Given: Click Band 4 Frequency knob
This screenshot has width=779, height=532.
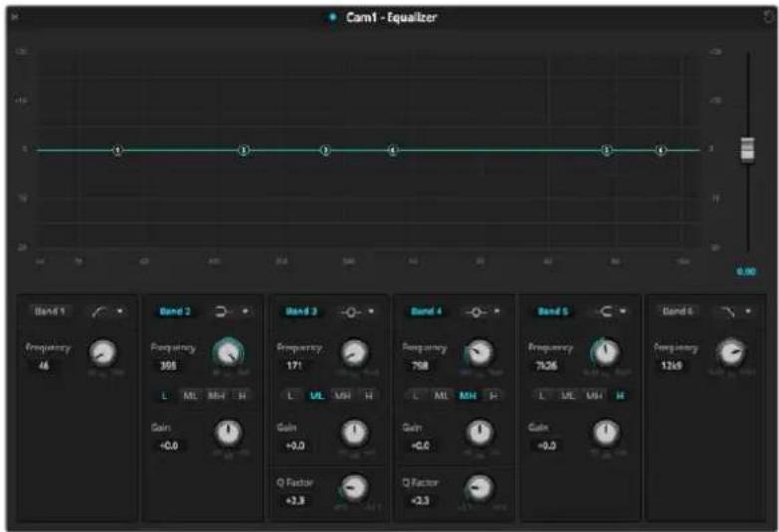Looking at the screenshot, I should [479, 353].
